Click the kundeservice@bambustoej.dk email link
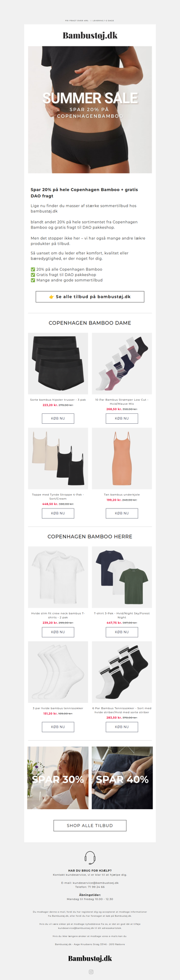 click(x=96, y=883)
